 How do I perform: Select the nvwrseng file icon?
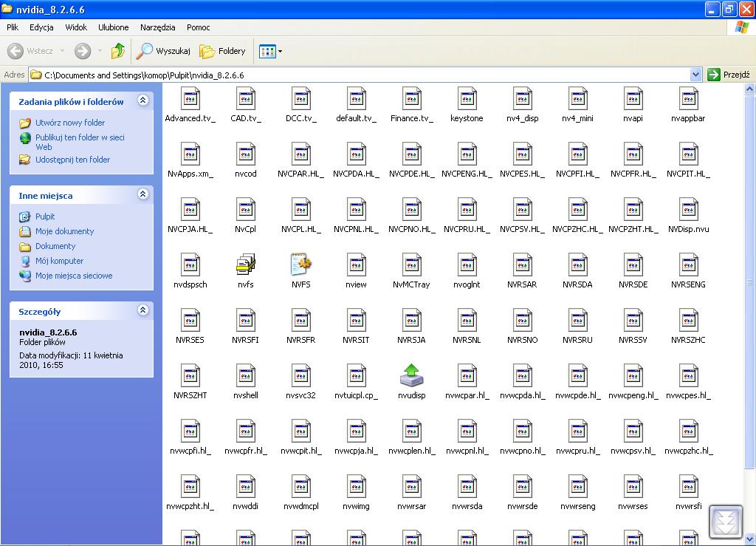[x=577, y=487]
